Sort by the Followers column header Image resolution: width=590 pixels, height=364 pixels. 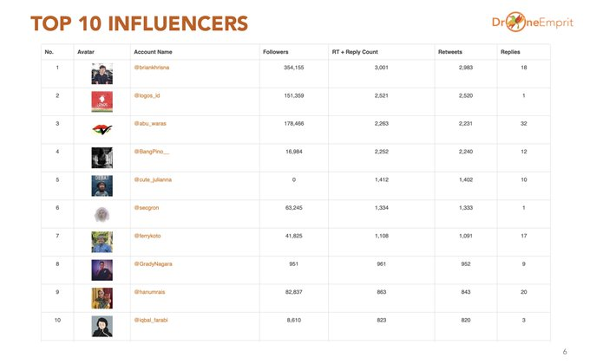(275, 52)
